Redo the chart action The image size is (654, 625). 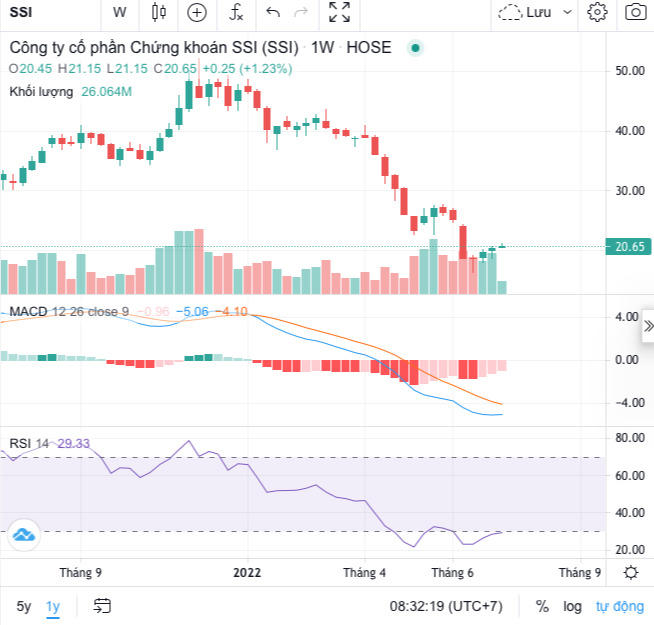click(x=301, y=13)
